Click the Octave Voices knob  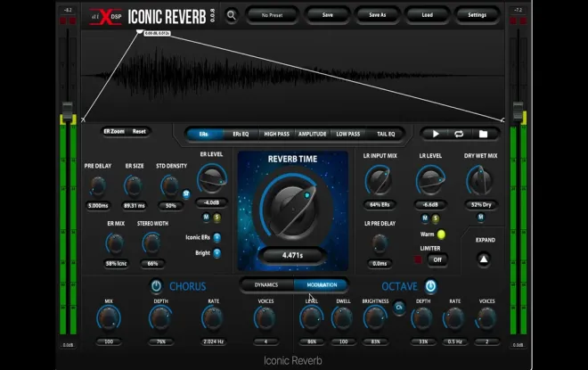[x=486, y=318]
